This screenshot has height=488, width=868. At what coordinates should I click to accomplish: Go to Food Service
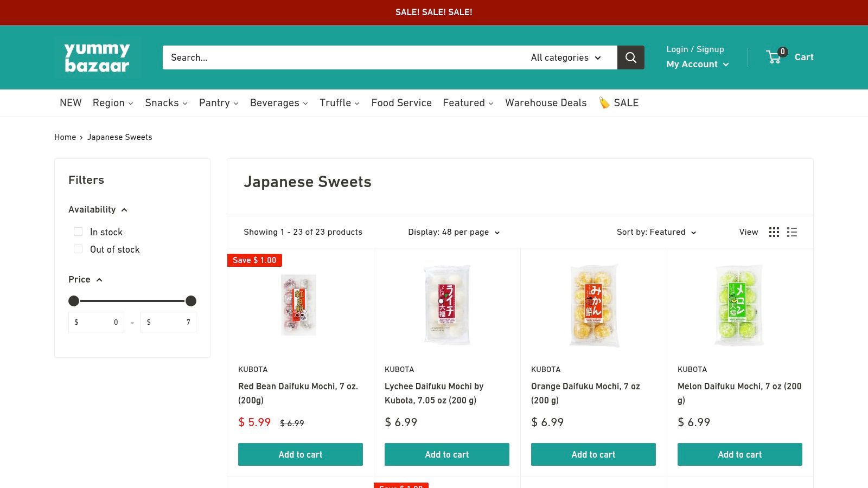pyautogui.click(x=401, y=103)
